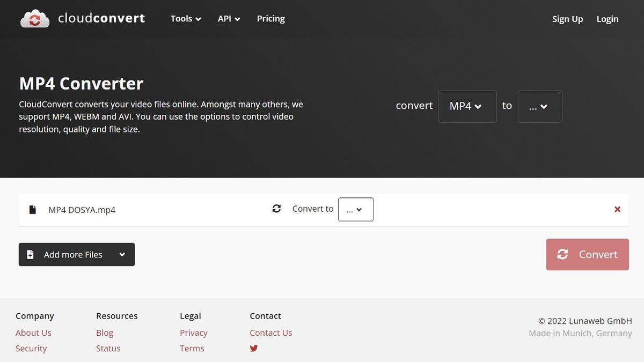This screenshot has width=644, height=362.
Task: Click the Login link
Action: (607, 19)
